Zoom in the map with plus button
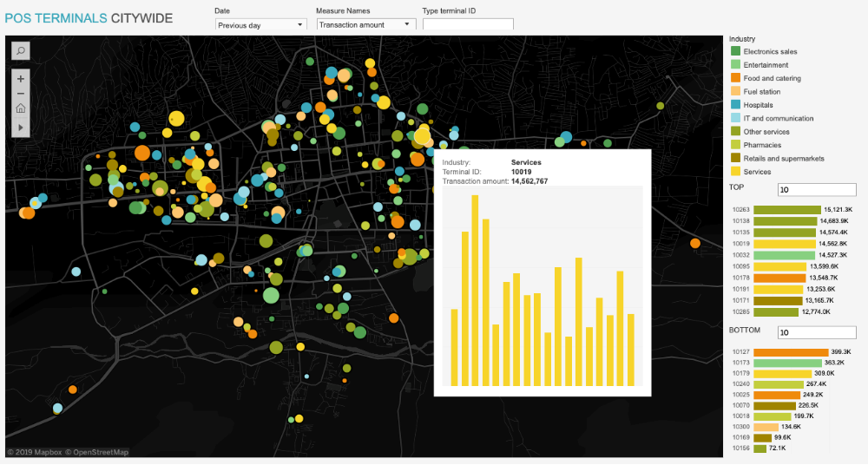 pyautogui.click(x=21, y=78)
